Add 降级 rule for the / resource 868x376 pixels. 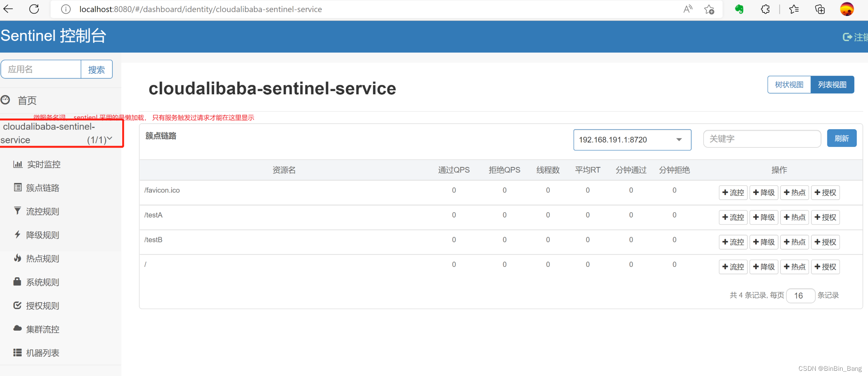tap(764, 267)
